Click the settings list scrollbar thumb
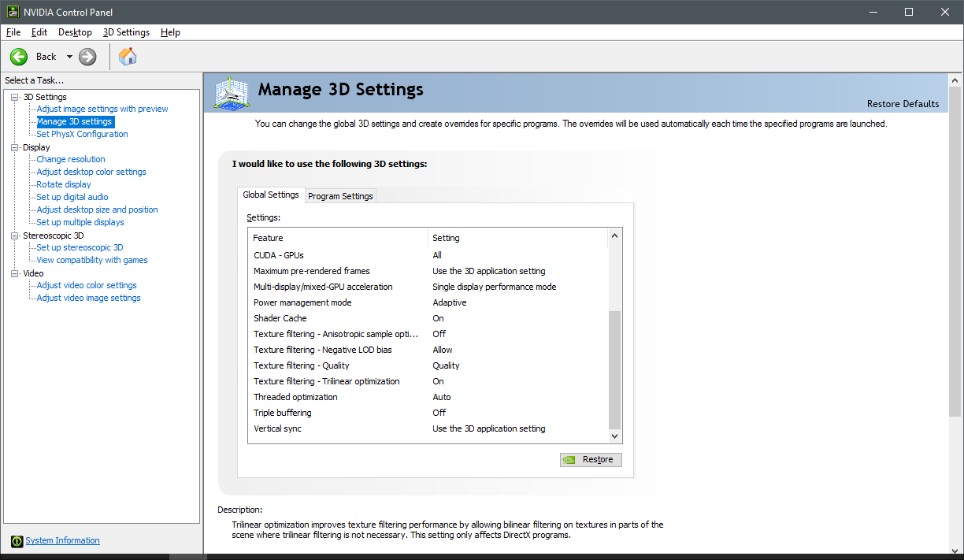This screenshot has width=964, height=560. pos(615,369)
